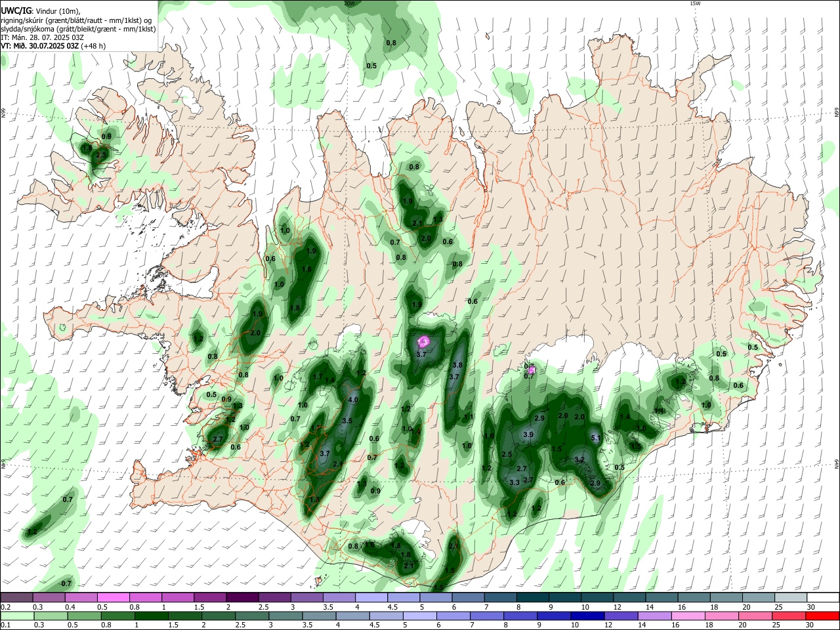Screen dimensions: 840x630
Task: Click the light pink 16–18 rain legend swatch
Action: (688, 616)
